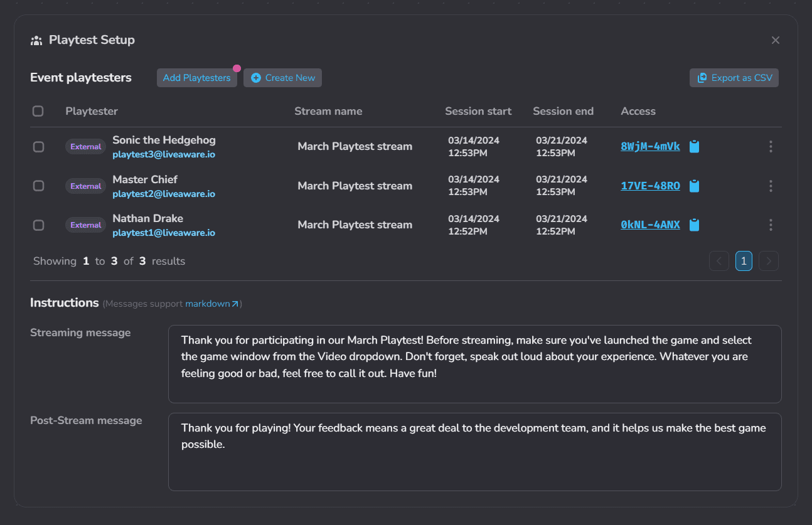Click email playtest1@liveaware.io
Image resolution: width=812 pixels, height=525 pixels.
tap(164, 233)
